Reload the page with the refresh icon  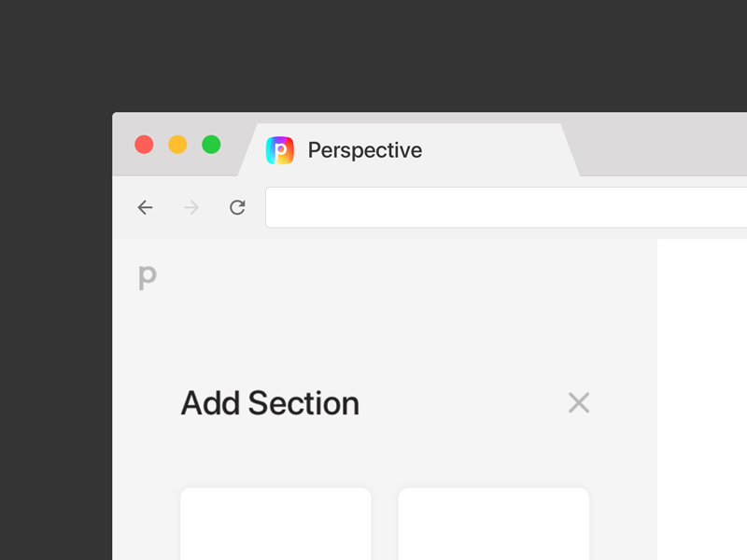click(x=237, y=207)
